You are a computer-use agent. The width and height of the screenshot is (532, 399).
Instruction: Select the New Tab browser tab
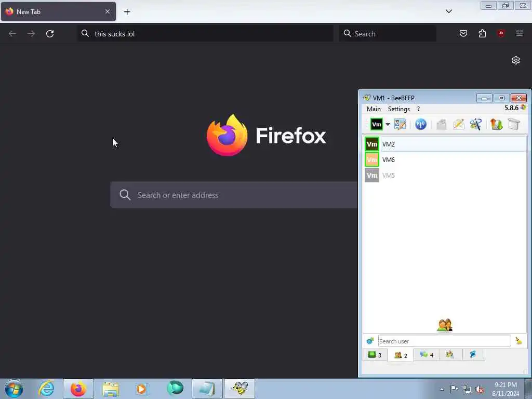click(58, 11)
